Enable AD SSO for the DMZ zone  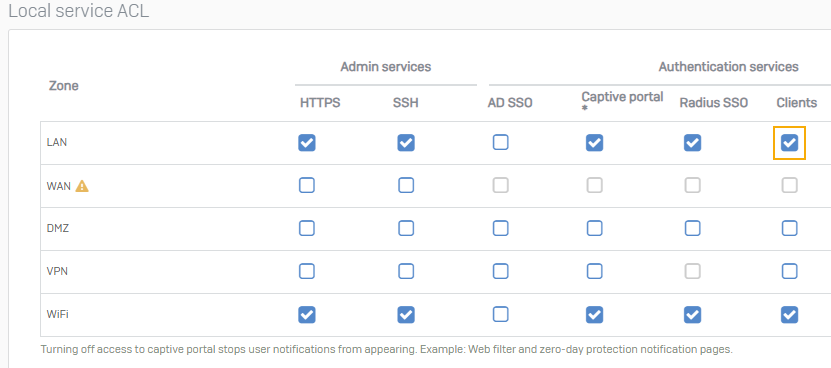click(500, 229)
